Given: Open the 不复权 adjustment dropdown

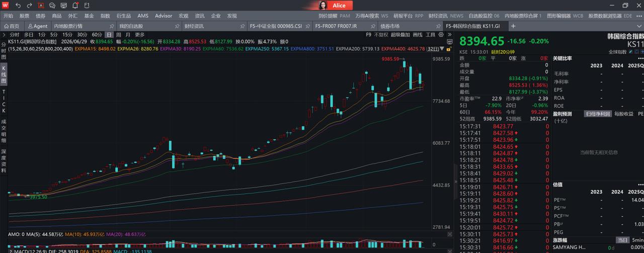Looking at the screenshot, I should pyautogui.click(x=380, y=35).
